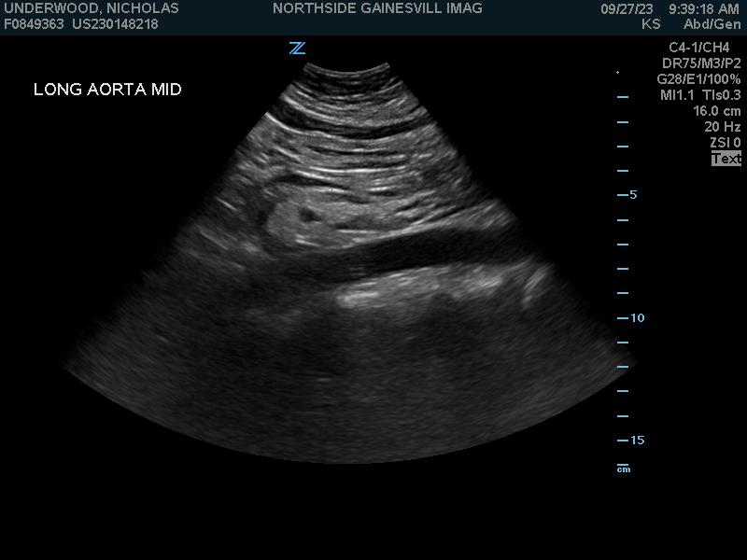Screen dimensions: 747x560
Task: Select the 16.0 cm depth value
Action: [716, 111]
